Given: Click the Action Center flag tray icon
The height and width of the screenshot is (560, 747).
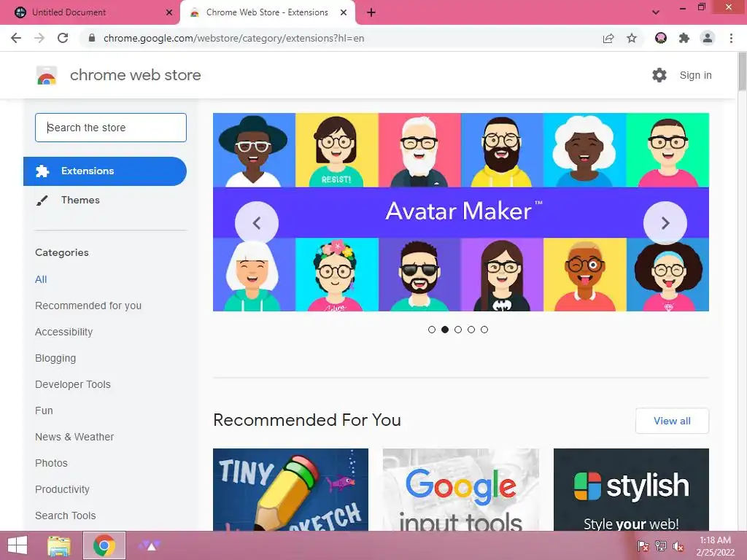Looking at the screenshot, I should pyautogui.click(x=643, y=546).
